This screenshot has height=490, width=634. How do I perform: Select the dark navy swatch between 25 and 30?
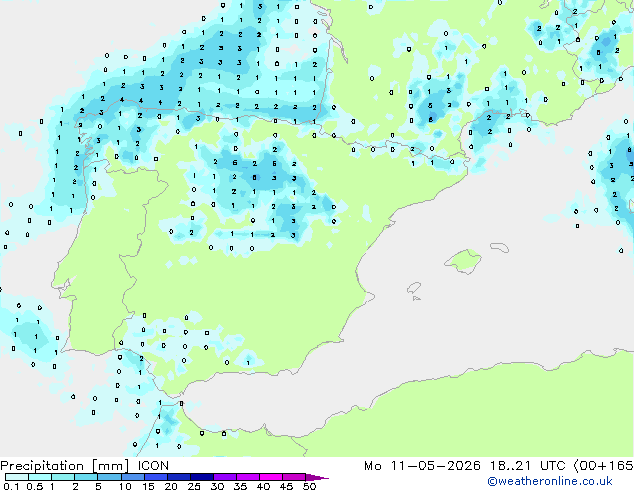tap(202, 477)
